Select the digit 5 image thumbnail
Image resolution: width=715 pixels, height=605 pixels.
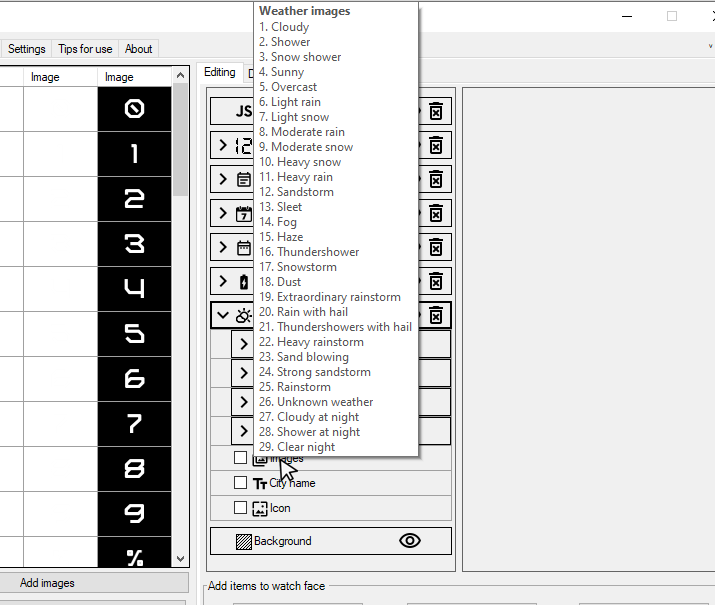coord(135,334)
